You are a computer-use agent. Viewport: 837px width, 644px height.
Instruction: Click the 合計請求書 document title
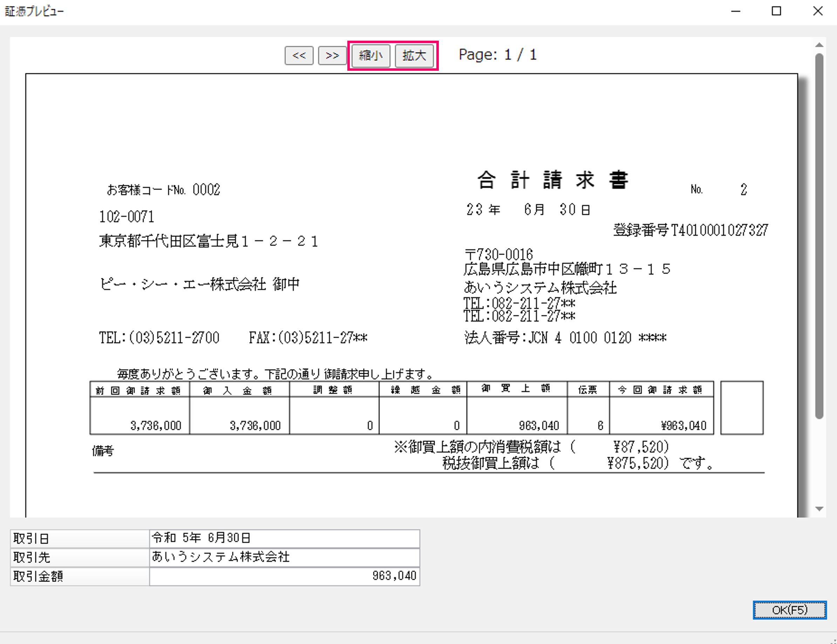pyautogui.click(x=552, y=180)
